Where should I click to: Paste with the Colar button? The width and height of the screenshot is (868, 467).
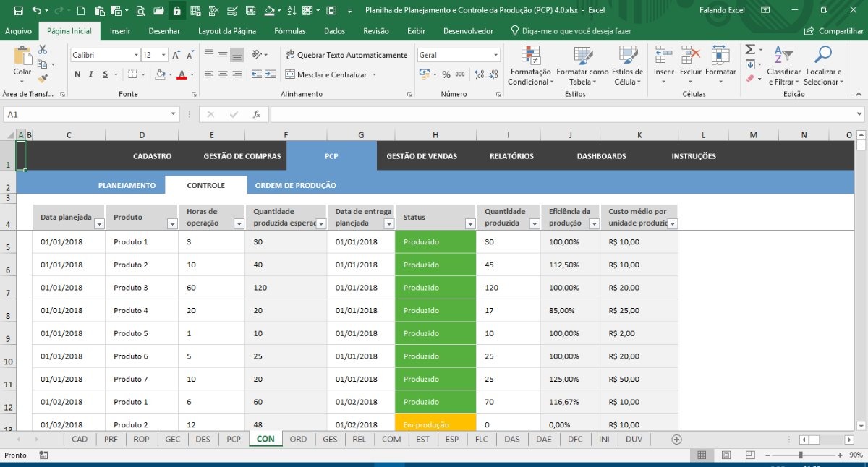click(x=22, y=61)
